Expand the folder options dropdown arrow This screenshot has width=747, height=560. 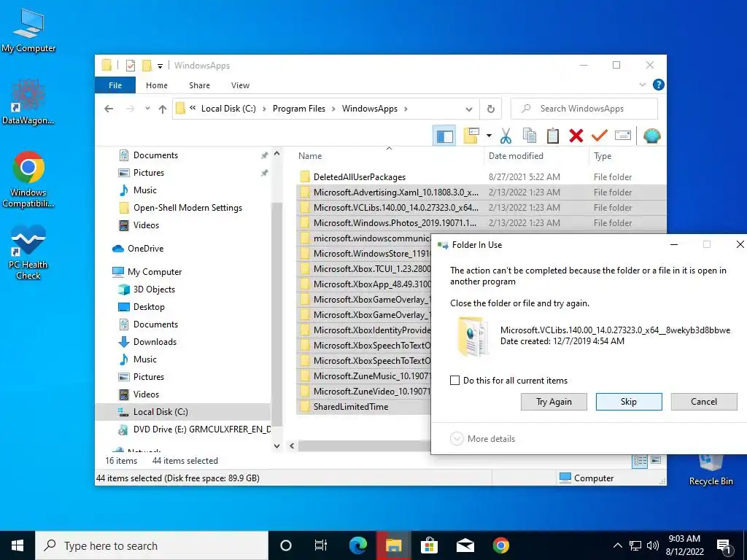[489, 136]
